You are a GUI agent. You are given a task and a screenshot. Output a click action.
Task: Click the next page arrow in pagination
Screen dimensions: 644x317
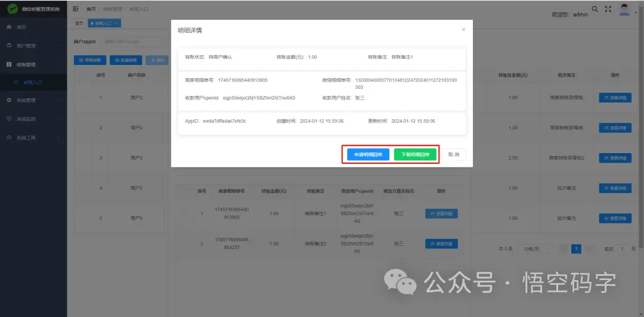coord(590,249)
